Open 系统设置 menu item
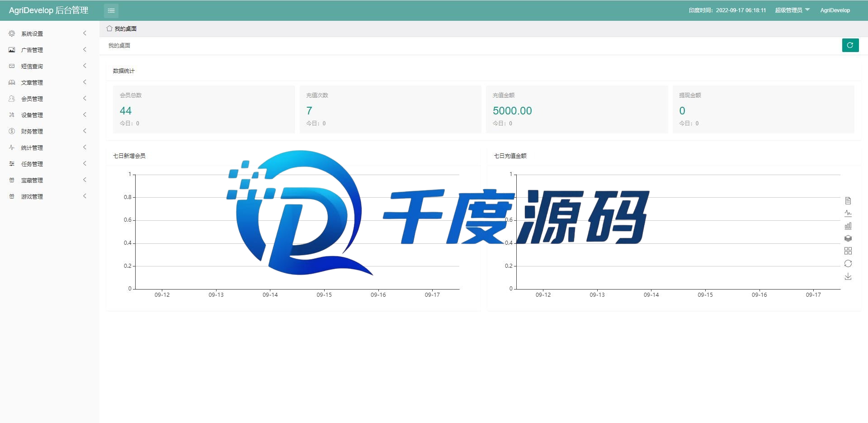 [50, 33]
